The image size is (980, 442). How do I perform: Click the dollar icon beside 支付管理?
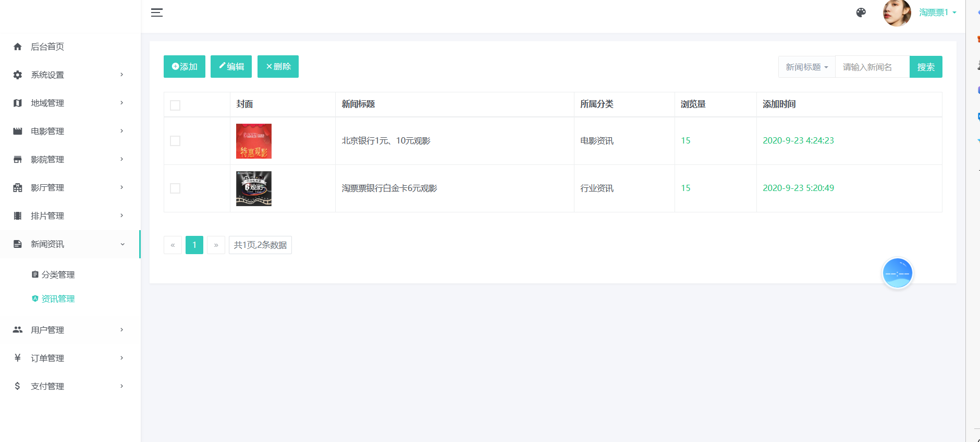point(18,386)
